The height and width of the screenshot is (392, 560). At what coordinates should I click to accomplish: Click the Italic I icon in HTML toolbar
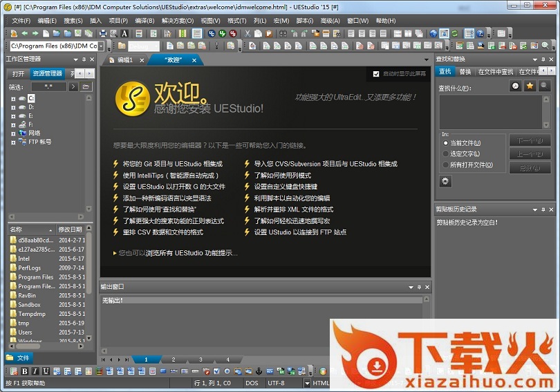pos(35,371)
